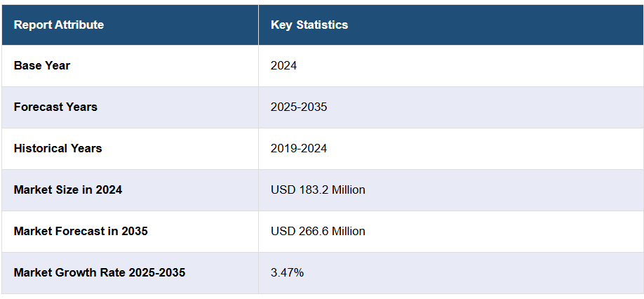Click the Report Attribute column header
The height and width of the screenshot is (299, 644).
[x=59, y=25]
